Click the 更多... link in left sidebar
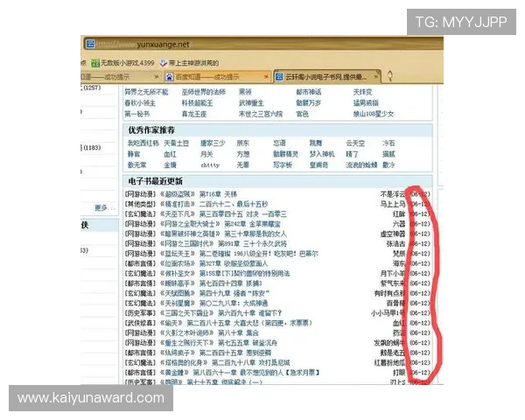 click(104, 208)
